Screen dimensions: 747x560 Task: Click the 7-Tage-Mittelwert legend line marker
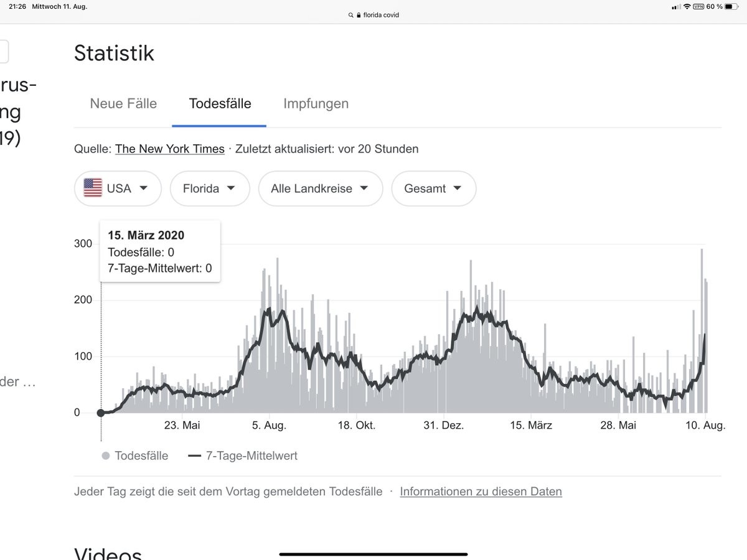coord(194,456)
